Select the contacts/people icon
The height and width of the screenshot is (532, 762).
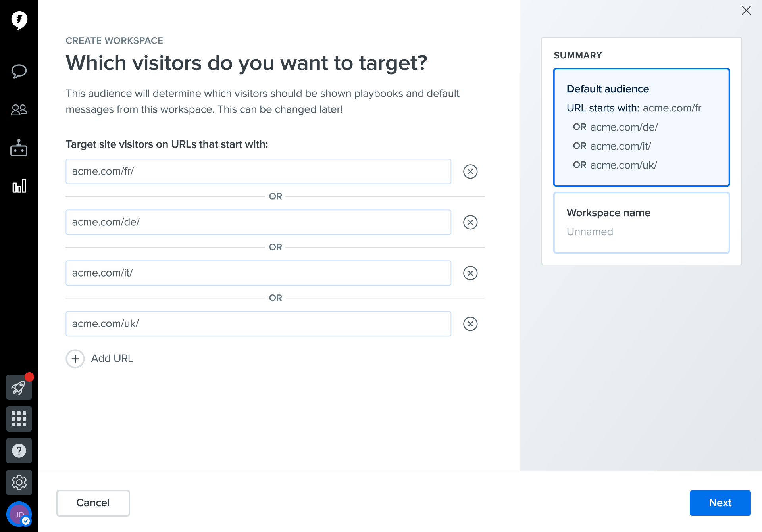19,109
